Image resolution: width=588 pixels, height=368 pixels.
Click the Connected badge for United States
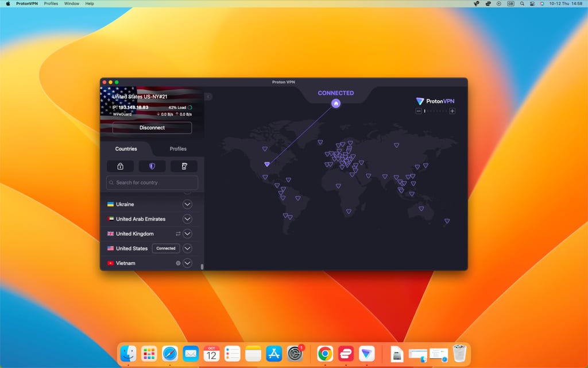tap(166, 248)
